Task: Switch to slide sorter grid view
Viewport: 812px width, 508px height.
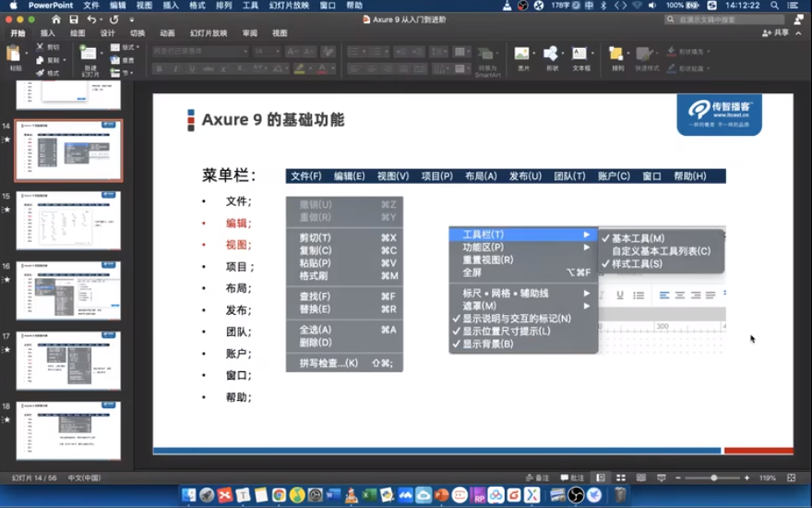Action: (x=621, y=478)
